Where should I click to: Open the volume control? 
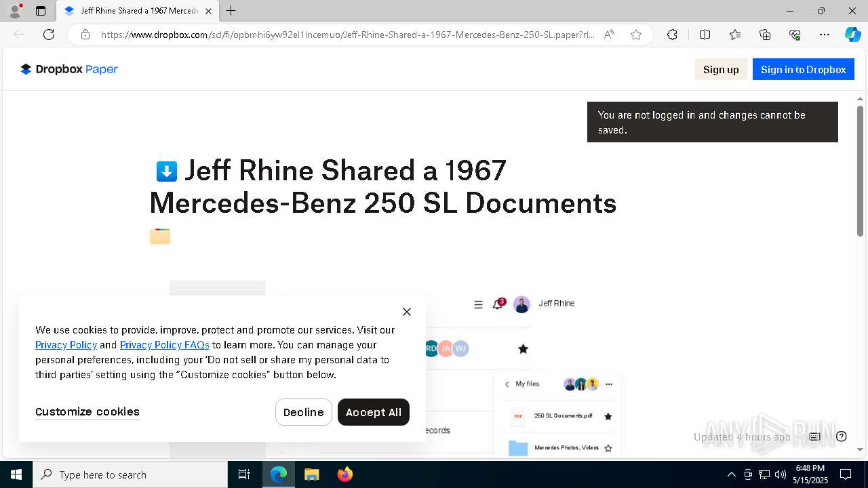point(781,474)
